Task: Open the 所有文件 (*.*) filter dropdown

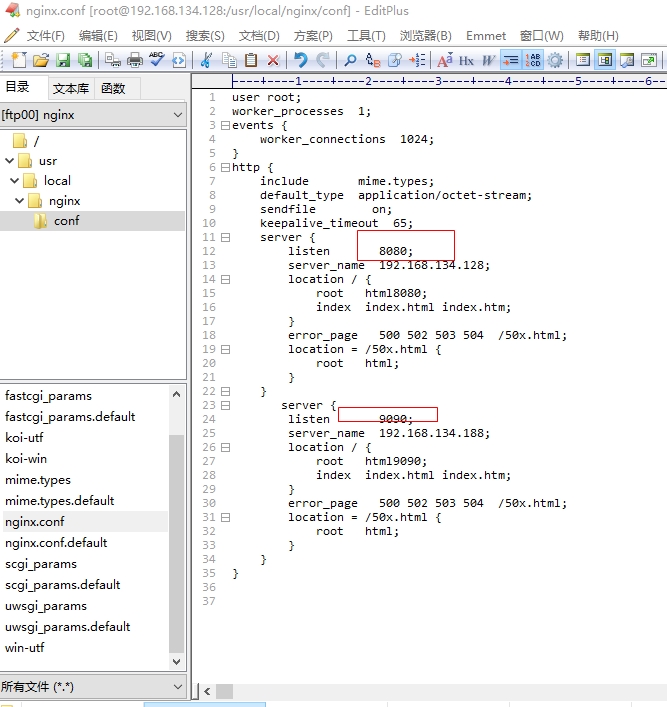Action: coord(93,687)
